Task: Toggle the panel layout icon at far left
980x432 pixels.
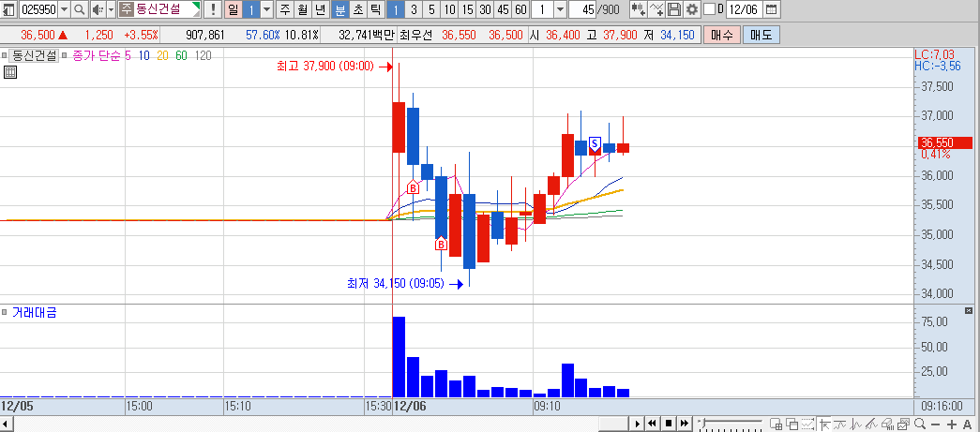Action: pyautogui.click(x=8, y=8)
